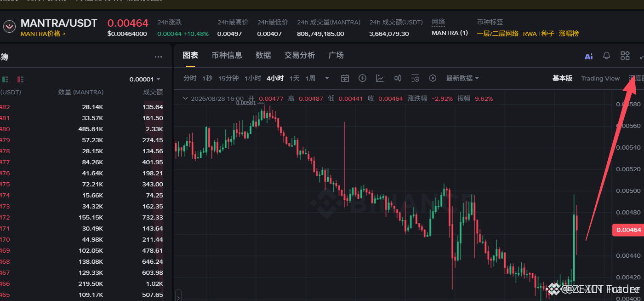Click the 24h turnover value 3,664,079.30
The height and width of the screenshot is (301, 644).
(x=389, y=34)
